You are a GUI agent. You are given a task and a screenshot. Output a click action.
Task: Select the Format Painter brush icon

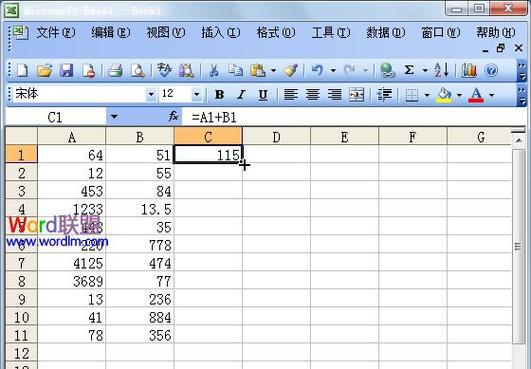point(291,70)
